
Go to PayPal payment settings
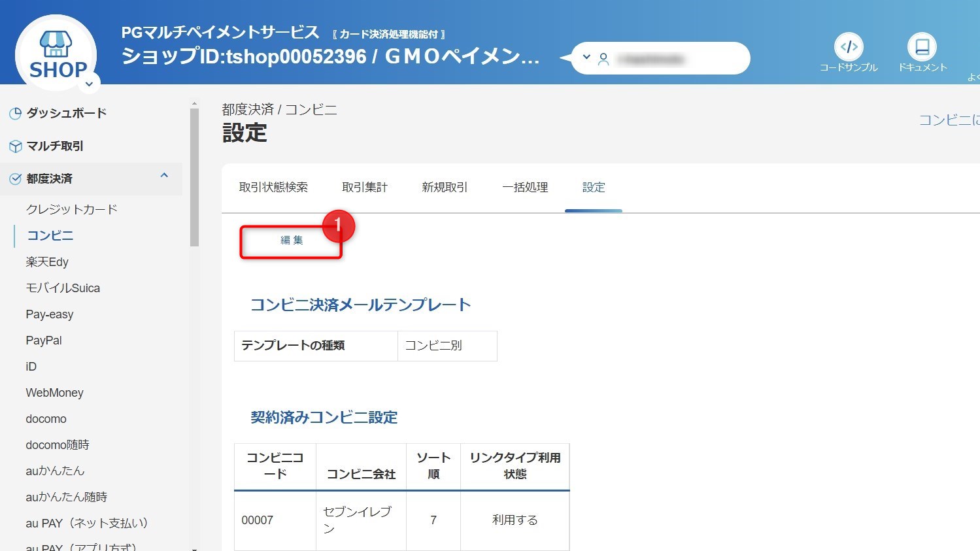tap(44, 341)
